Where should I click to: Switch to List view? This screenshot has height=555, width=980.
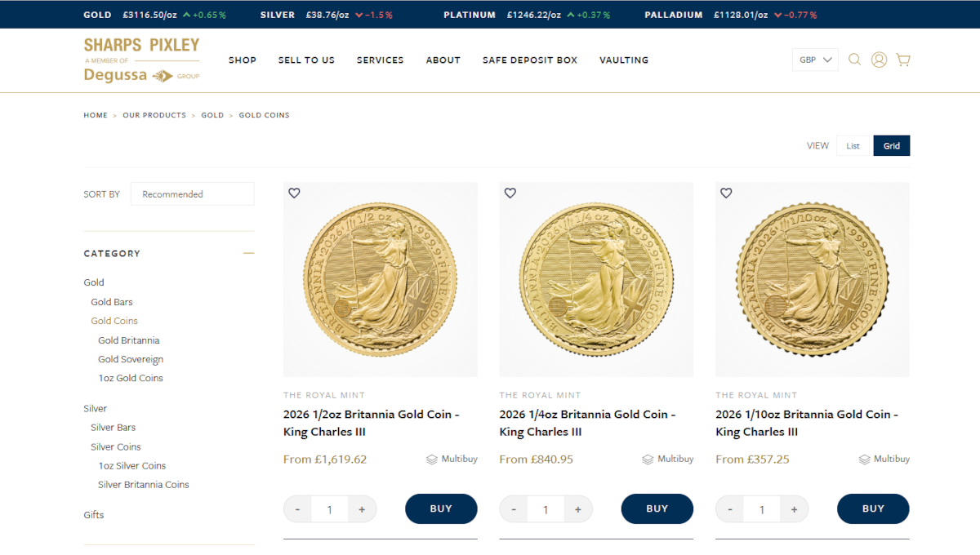(x=853, y=146)
